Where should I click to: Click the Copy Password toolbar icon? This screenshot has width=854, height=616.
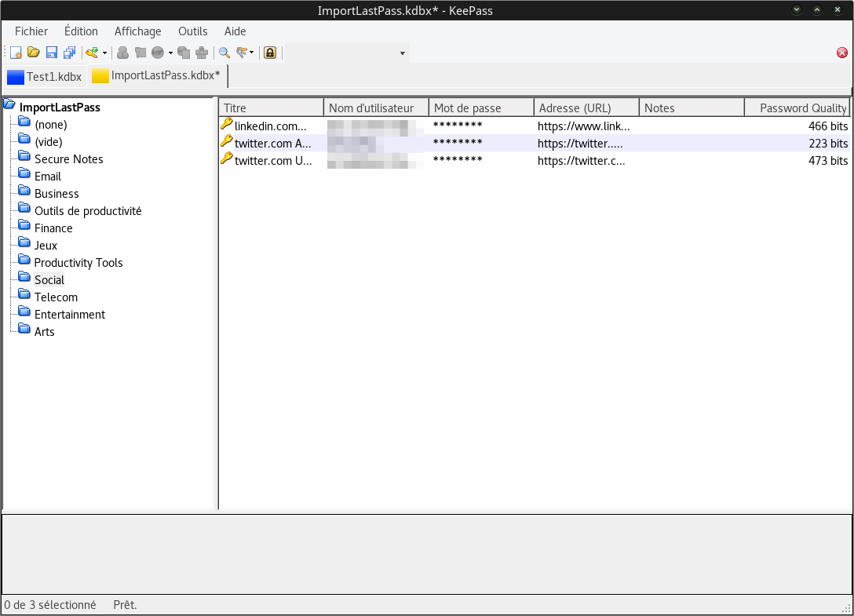pyautogui.click(x=141, y=53)
